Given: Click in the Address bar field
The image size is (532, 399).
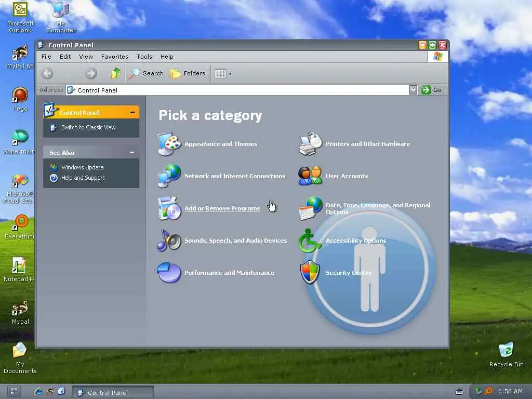Looking at the screenshot, I should pyautogui.click(x=237, y=90).
